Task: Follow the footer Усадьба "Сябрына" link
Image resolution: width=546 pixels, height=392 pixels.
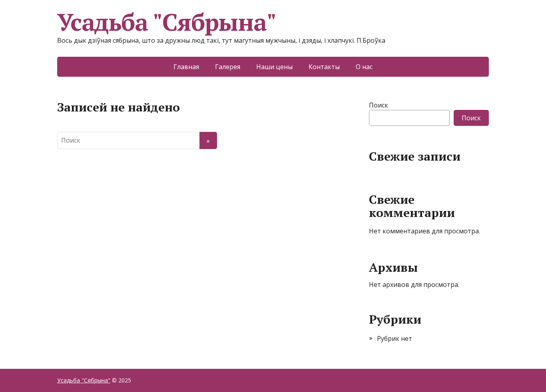Action: point(84,380)
